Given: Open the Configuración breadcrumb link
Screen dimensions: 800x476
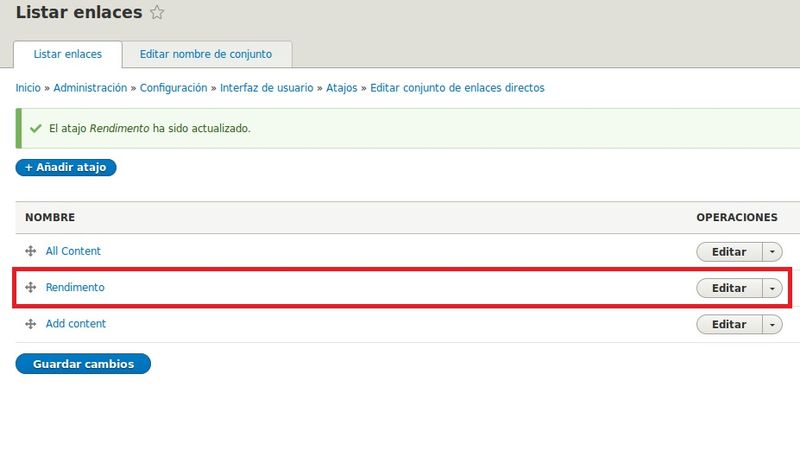Looking at the screenshot, I should pos(173,88).
